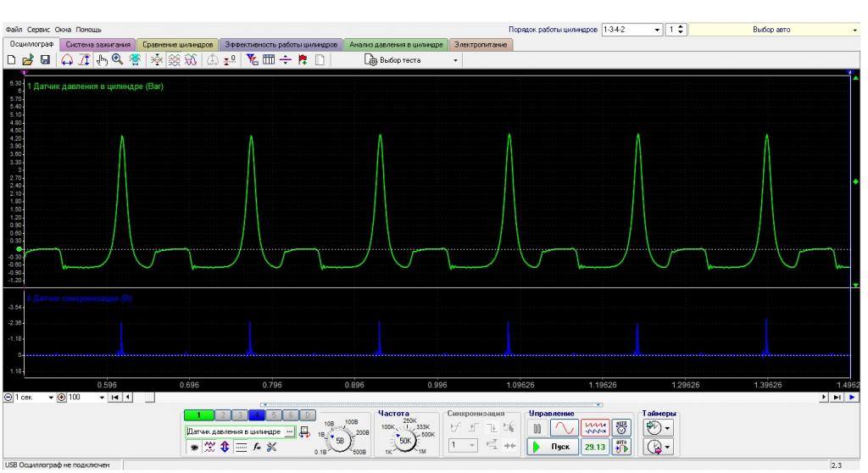The image size is (868, 473).
Task: Click the divider line toolbar icon
Action: 286,60
